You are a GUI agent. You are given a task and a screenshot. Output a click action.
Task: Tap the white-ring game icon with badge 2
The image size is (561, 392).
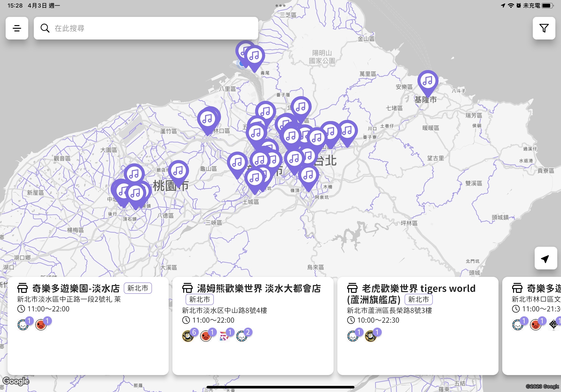[242, 336]
